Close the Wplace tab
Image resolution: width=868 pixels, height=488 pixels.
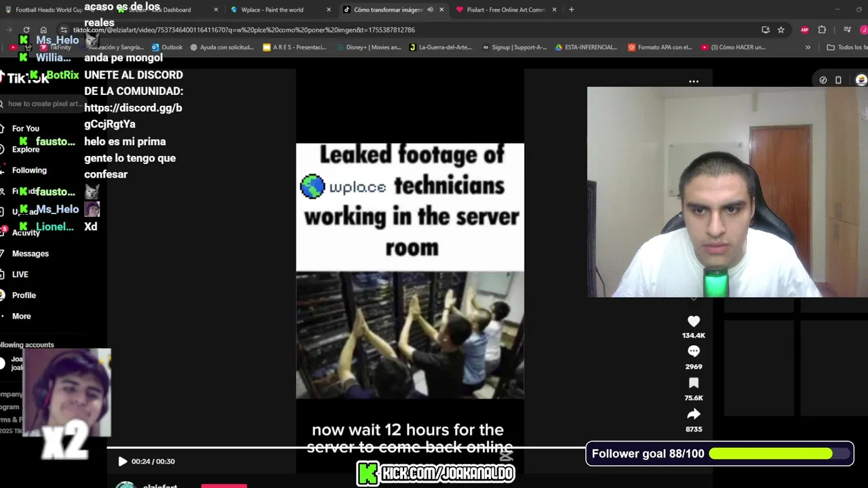click(329, 9)
